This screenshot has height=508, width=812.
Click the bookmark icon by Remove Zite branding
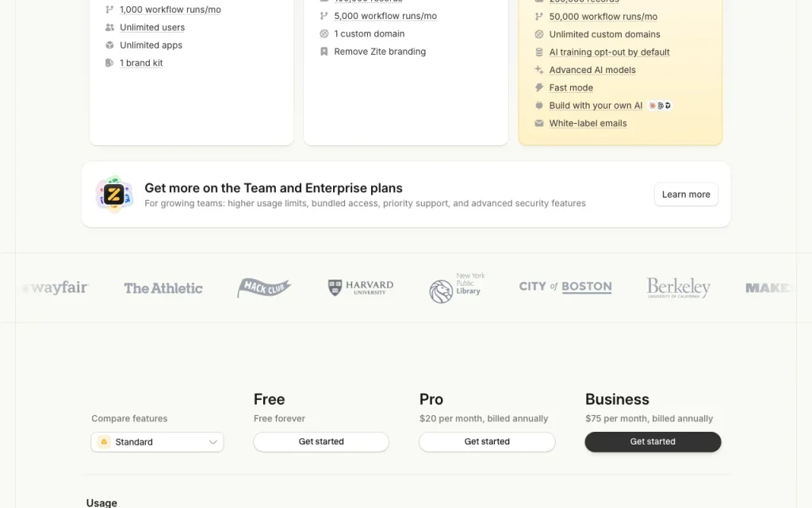point(324,52)
